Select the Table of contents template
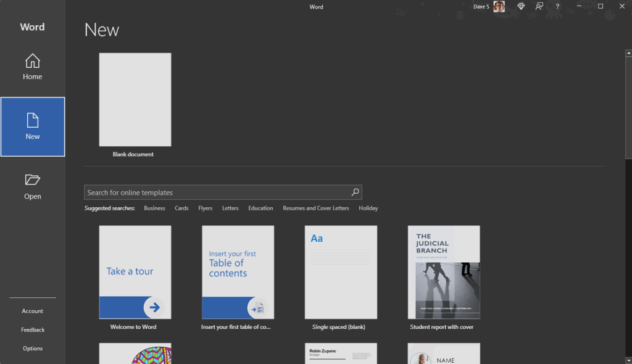This screenshot has height=364, width=632. click(238, 271)
